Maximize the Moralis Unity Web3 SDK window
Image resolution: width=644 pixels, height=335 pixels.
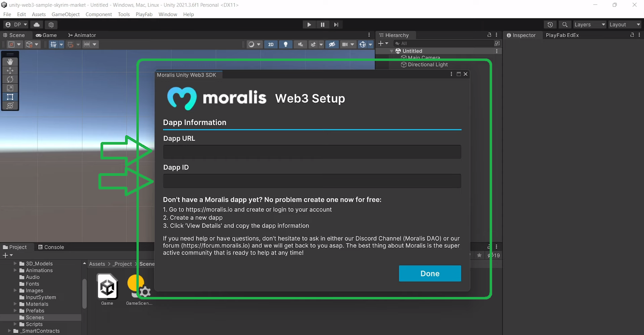pyautogui.click(x=458, y=74)
